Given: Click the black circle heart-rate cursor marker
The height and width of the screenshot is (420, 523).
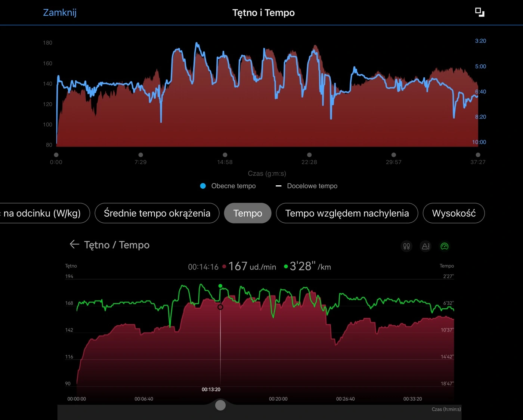Looking at the screenshot, I should [x=220, y=307].
